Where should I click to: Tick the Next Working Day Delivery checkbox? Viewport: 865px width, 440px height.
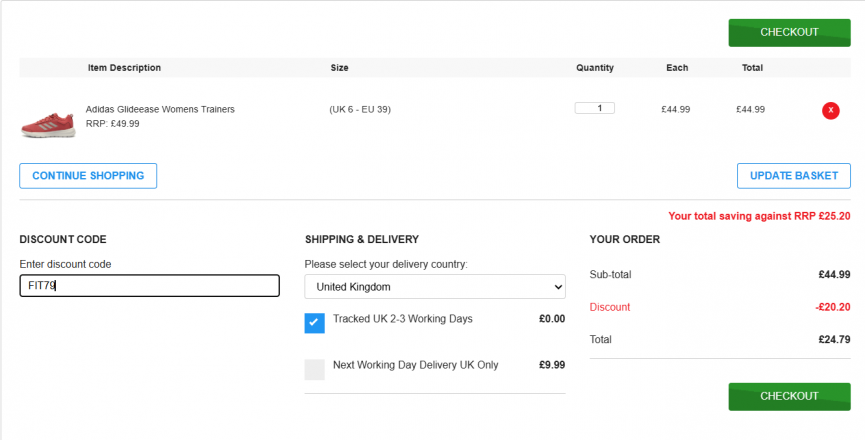pyautogui.click(x=314, y=369)
